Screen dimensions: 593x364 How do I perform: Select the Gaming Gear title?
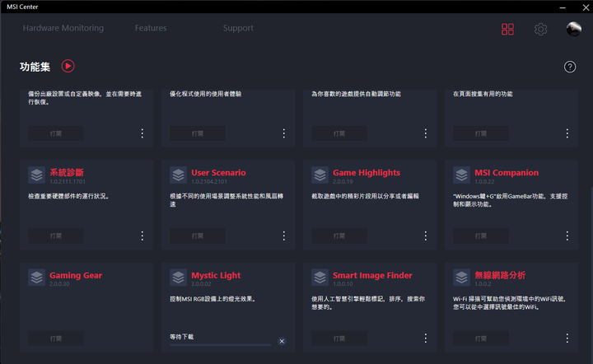pyautogui.click(x=76, y=275)
